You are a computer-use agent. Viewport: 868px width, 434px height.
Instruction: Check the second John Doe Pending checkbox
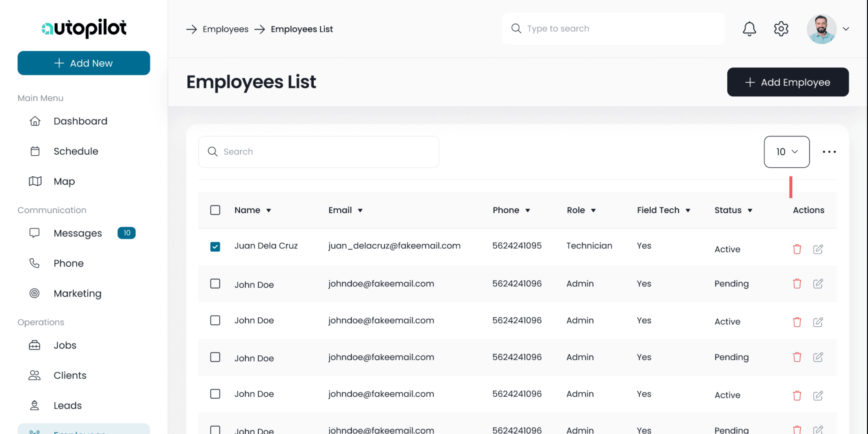pos(215,357)
